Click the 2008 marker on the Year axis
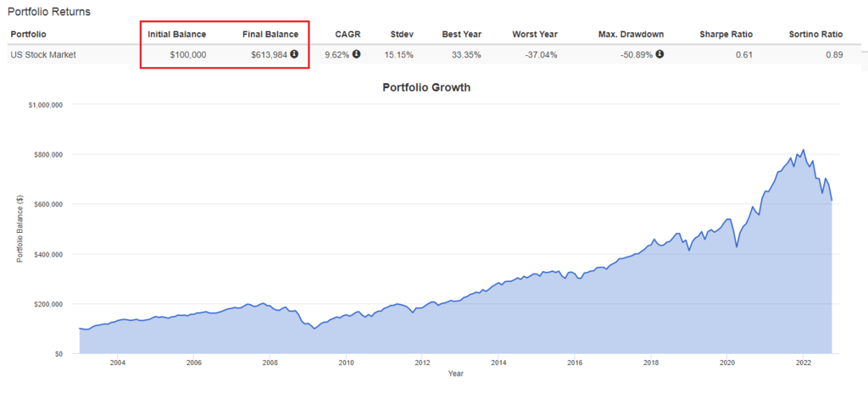The image size is (868, 393). coord(270,363)
